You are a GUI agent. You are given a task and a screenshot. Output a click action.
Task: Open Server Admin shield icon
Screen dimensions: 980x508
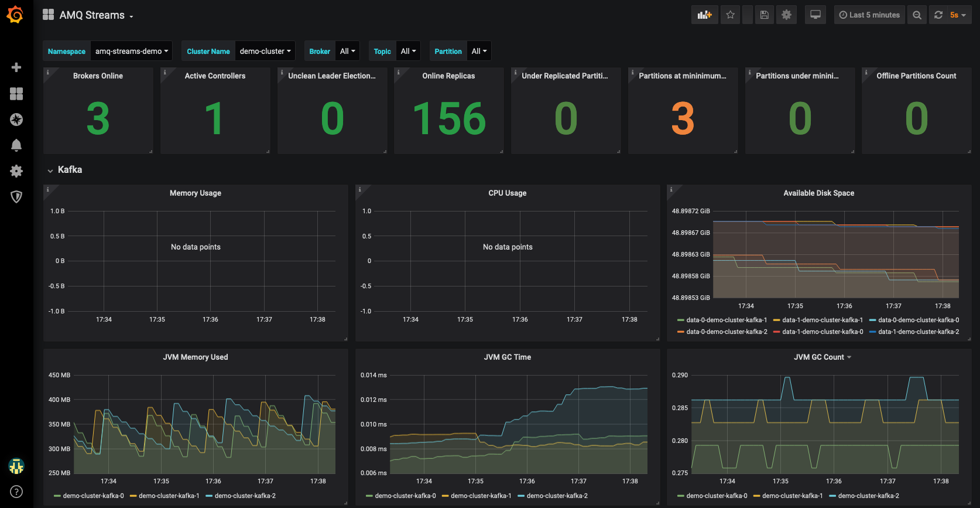pyautogui.click(x=16, y=197)
